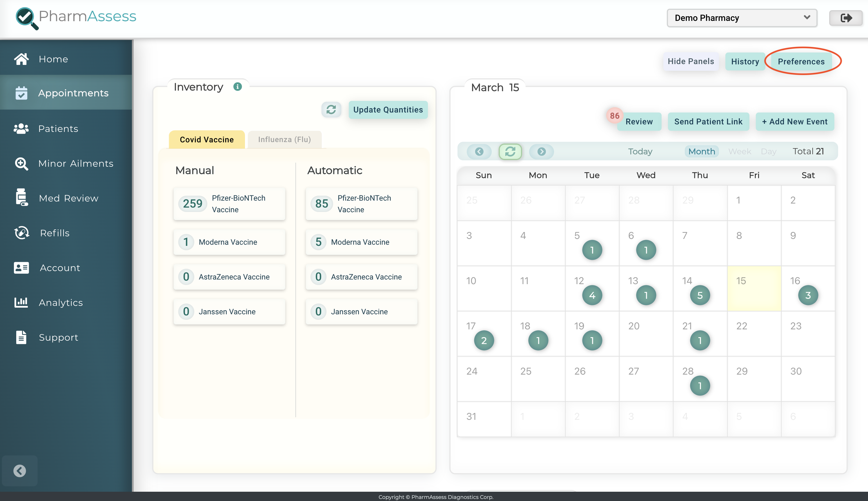Viewport: 868px width, 501px height.
Task: Collapse the sidebar with the chevron
Action: 20,471
